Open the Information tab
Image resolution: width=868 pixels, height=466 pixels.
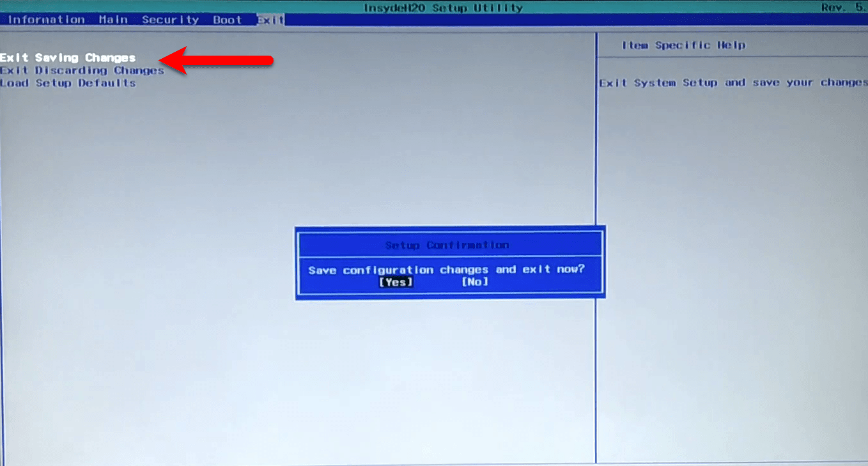point(46,20)
